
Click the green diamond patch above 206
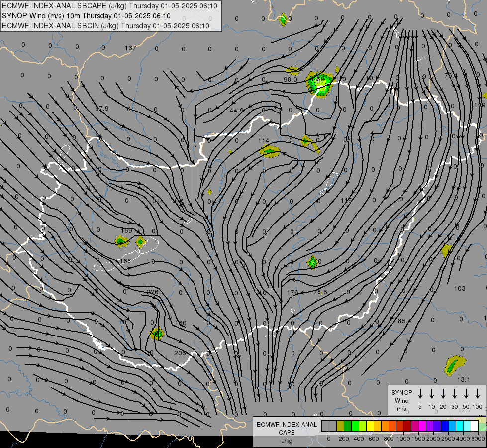157,334
